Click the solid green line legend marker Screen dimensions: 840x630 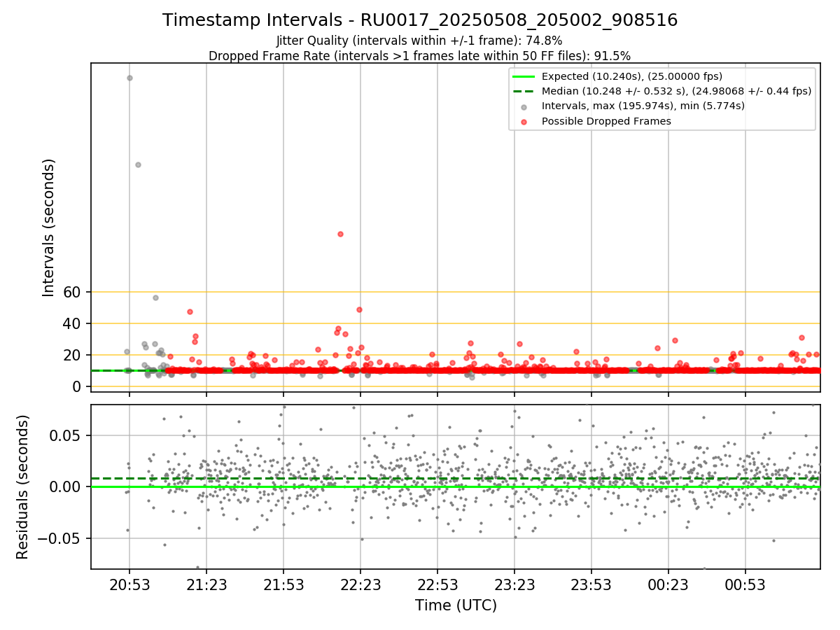pos(524,76)
